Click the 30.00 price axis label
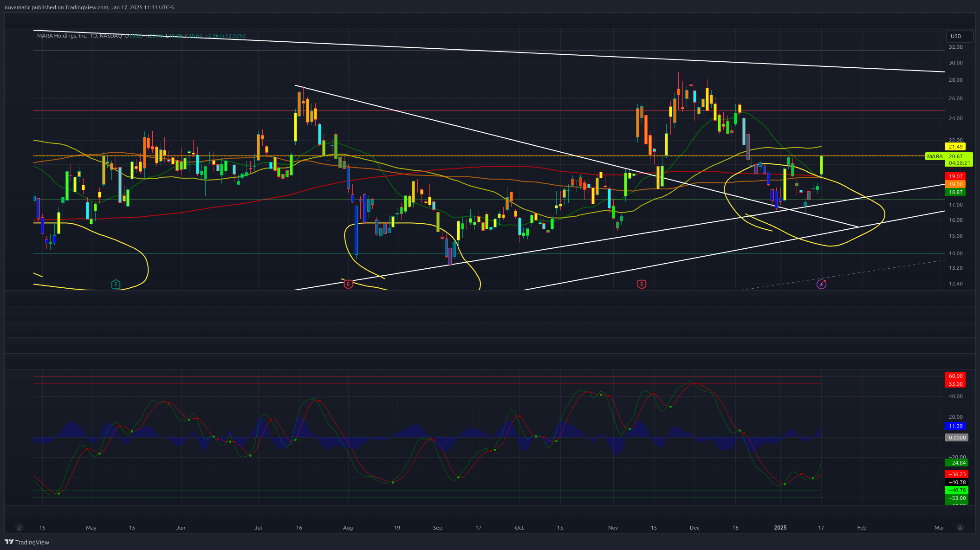 (955, 63)
